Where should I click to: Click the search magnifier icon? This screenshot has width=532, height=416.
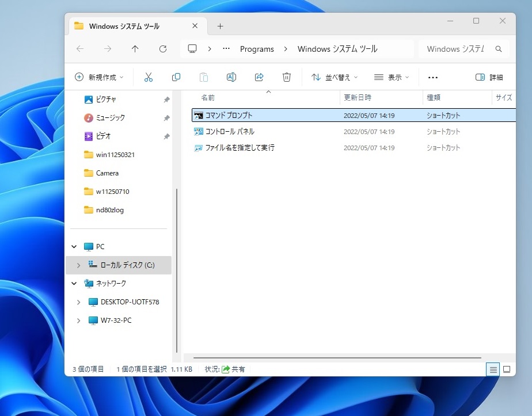pos(499,49)
